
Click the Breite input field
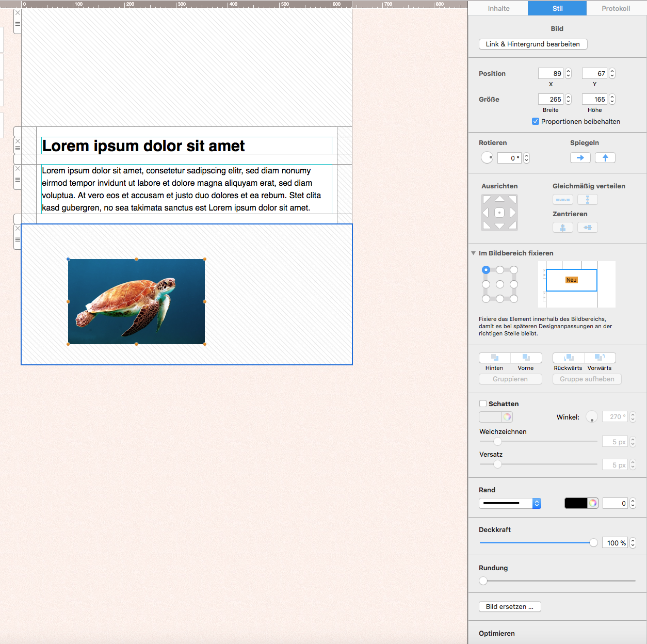551,99
